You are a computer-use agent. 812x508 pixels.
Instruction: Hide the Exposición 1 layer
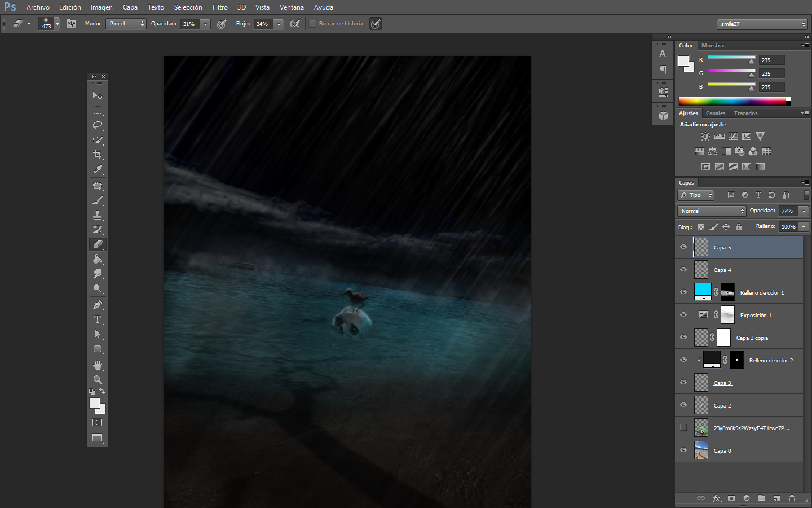click(683, 315)
